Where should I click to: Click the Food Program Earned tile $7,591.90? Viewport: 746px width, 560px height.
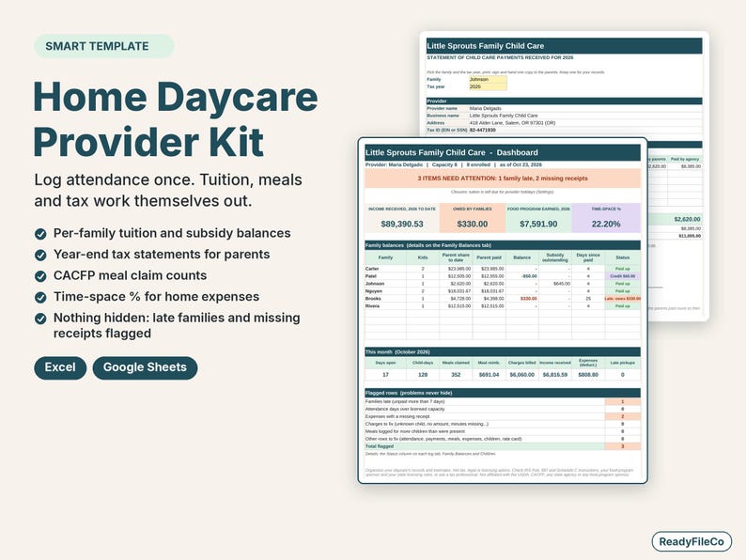coord(538,218)
